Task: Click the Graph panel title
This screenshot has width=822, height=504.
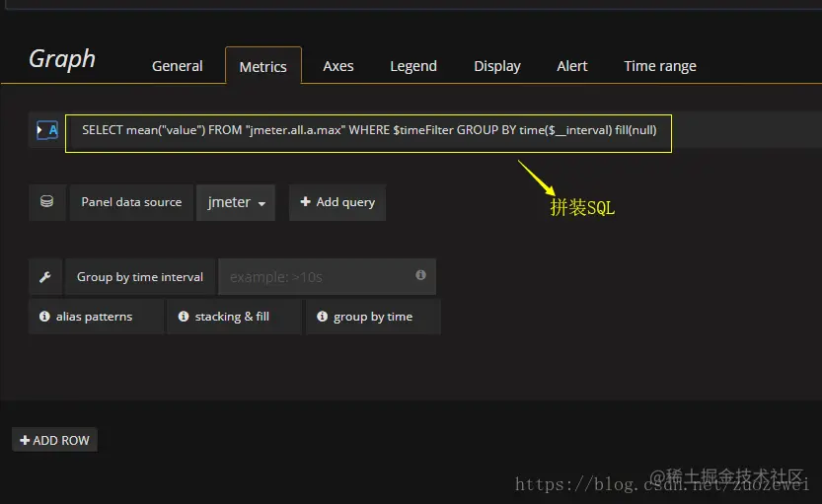Action: (62, 58)
